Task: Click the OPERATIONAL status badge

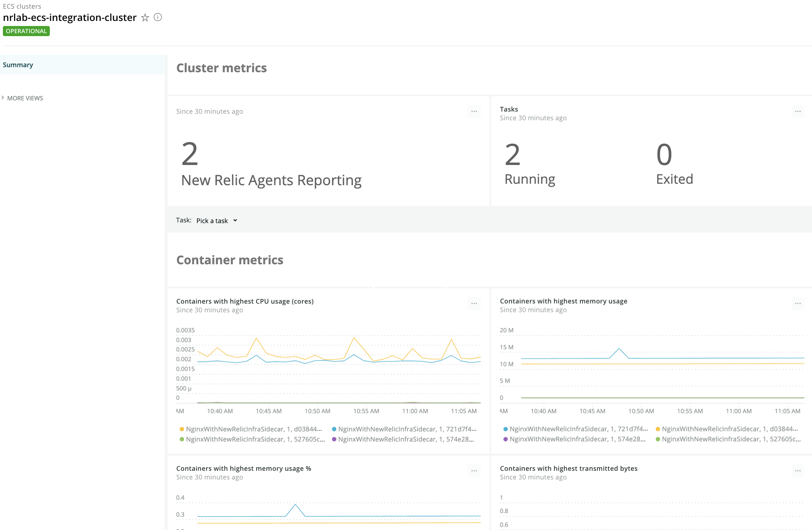Action: tap(26, 31)
